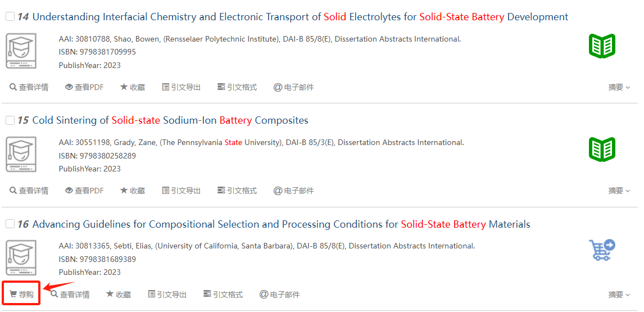
Task: Add record 15 to favorites (收藏)
Action: pyautogui.click(x=133, y=191)
